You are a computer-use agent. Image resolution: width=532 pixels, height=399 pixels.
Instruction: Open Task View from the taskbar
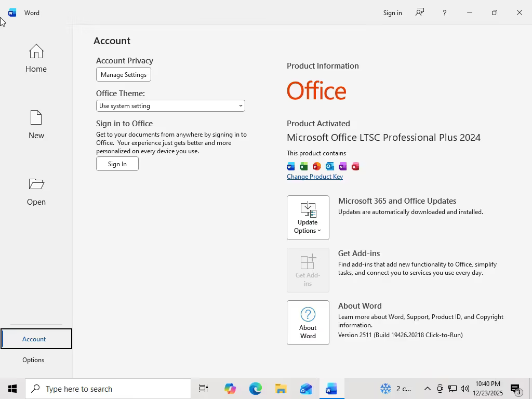click(204, 389)
